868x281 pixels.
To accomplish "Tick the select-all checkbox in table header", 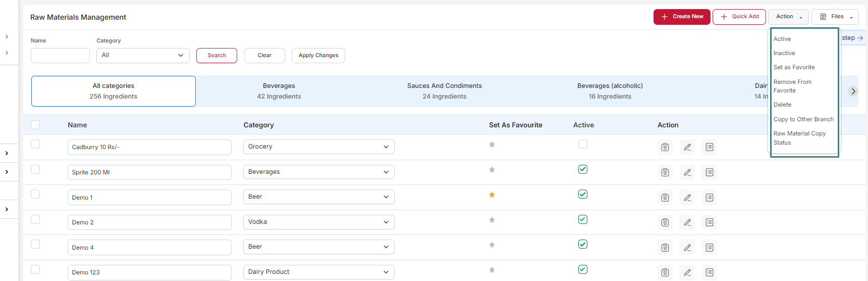I will 35,125.
